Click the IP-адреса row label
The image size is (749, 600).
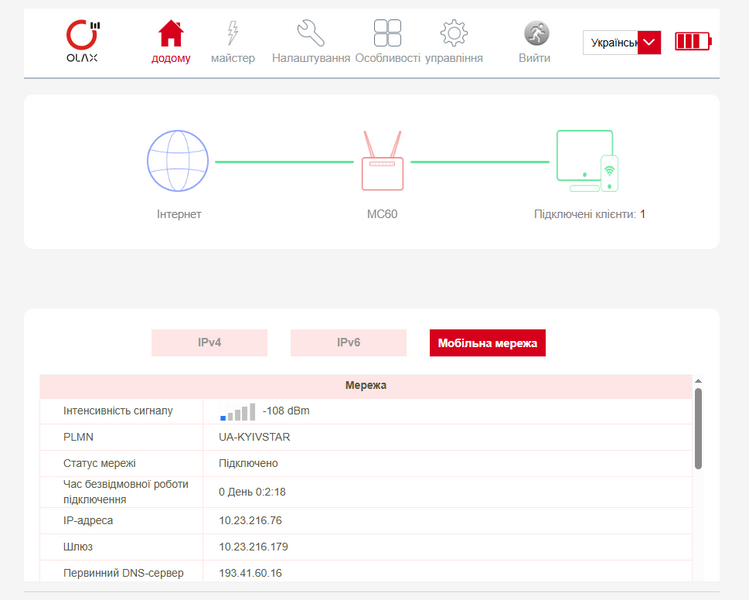point(88,521)
